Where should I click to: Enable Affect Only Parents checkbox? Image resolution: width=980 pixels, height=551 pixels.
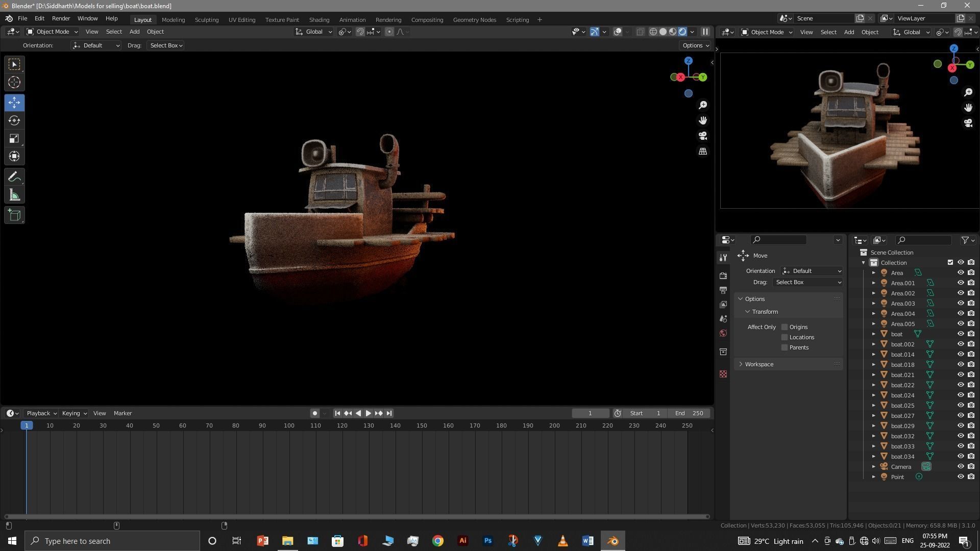point(785,347)
